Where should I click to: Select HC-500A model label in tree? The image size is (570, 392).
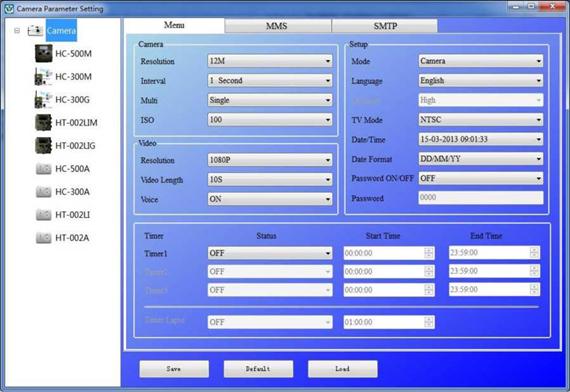pos(72,169)
